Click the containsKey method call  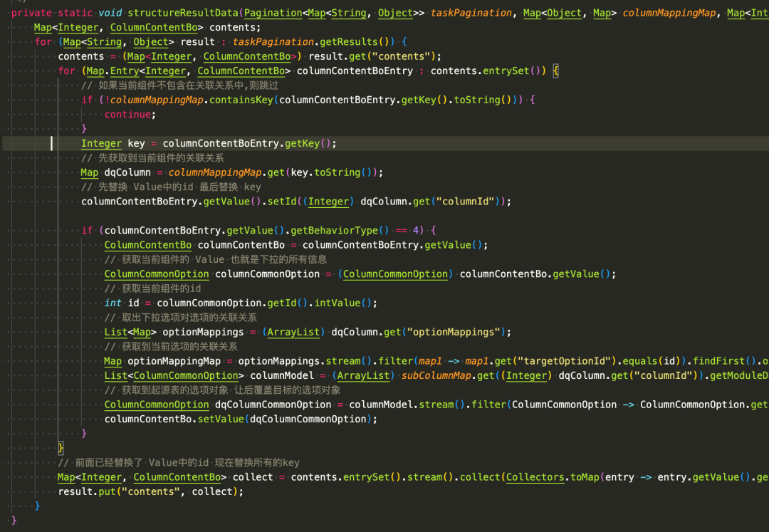(241, 100)
